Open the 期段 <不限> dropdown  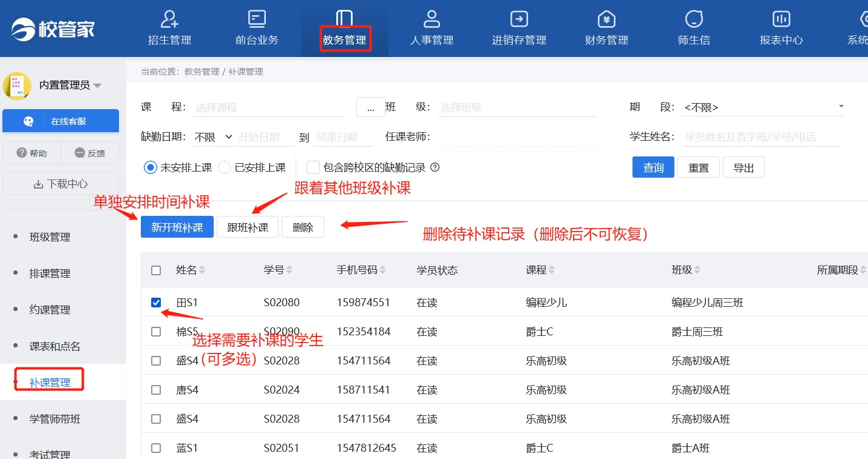click(763, 107)
